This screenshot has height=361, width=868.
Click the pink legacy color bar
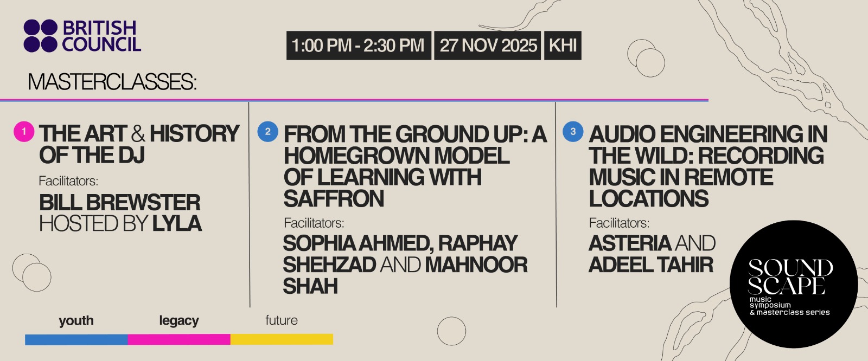click(x=179, y=339)
